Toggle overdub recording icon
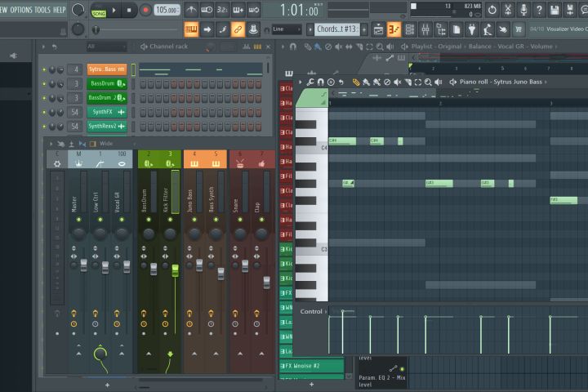 click(x=238, y=10)
